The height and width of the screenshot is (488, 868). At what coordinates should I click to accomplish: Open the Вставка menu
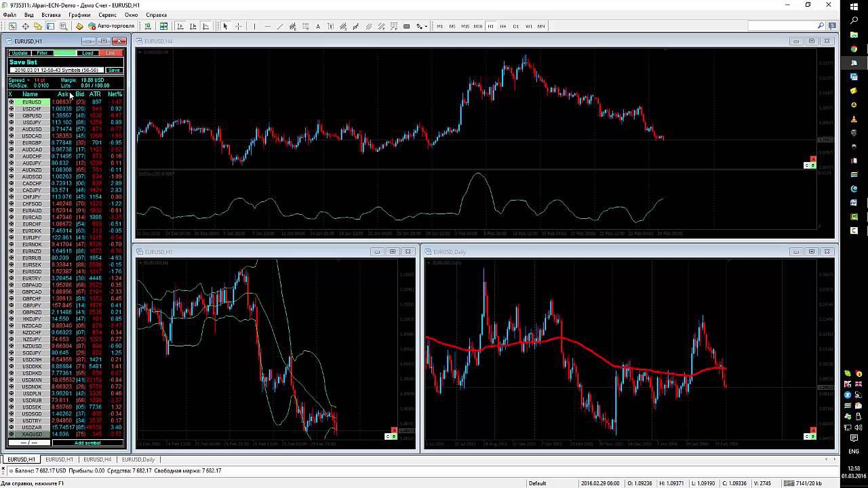(51, 15)
